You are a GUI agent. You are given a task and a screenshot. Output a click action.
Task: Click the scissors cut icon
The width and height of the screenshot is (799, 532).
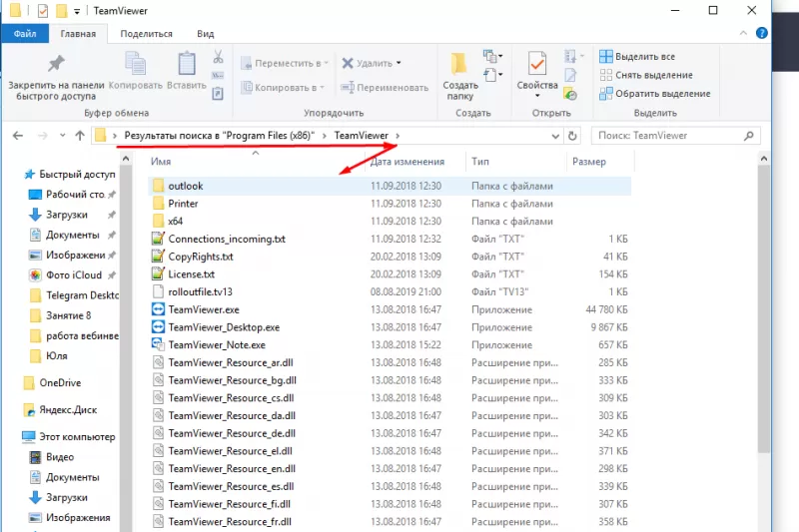(218, 56)
